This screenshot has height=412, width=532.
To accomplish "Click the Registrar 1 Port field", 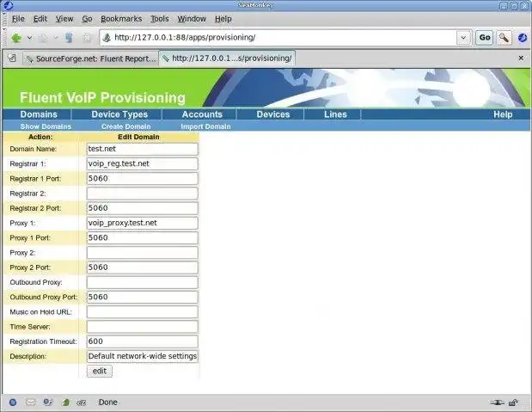I will [142, 179].
